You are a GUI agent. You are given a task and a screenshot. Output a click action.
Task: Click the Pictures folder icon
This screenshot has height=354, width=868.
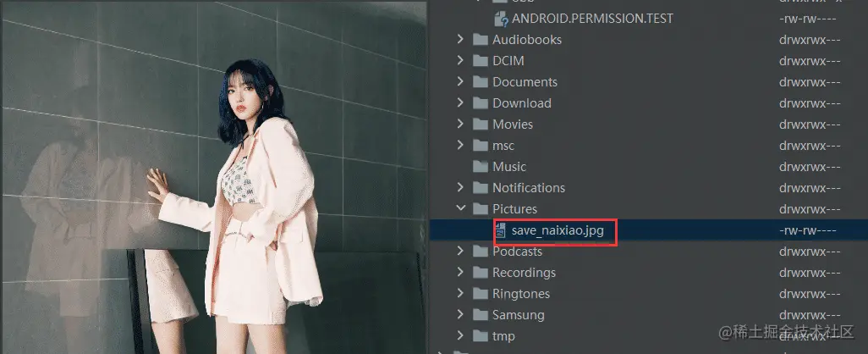(480, 208)
